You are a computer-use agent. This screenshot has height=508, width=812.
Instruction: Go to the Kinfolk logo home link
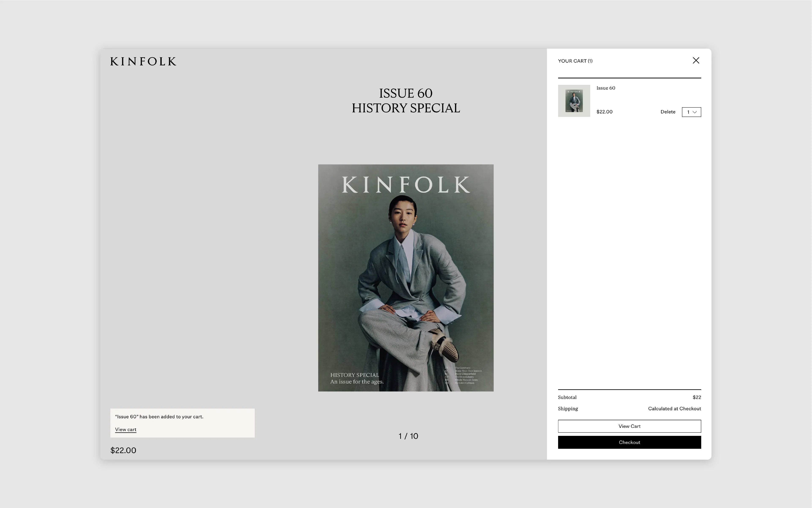(x=143, y=62)
